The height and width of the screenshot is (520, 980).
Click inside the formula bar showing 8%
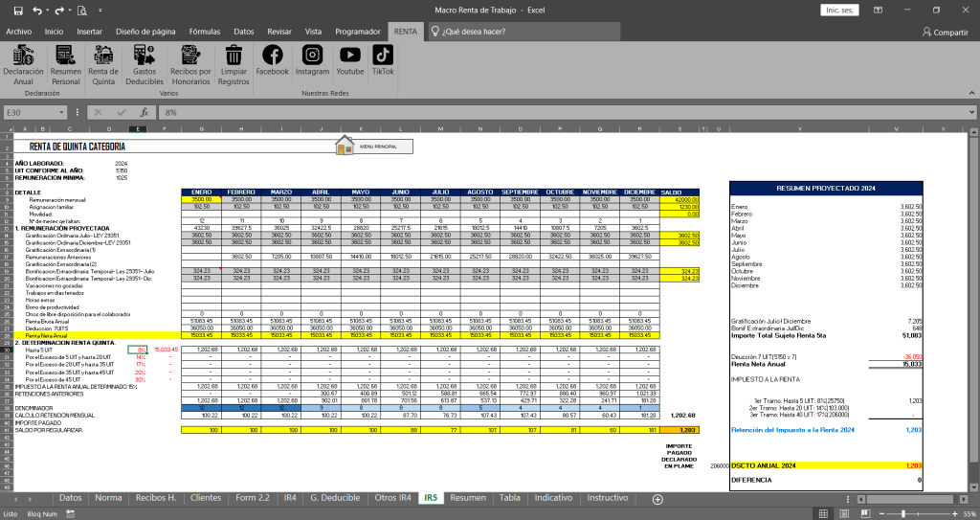pyautogui.click(x=563, y=113)
